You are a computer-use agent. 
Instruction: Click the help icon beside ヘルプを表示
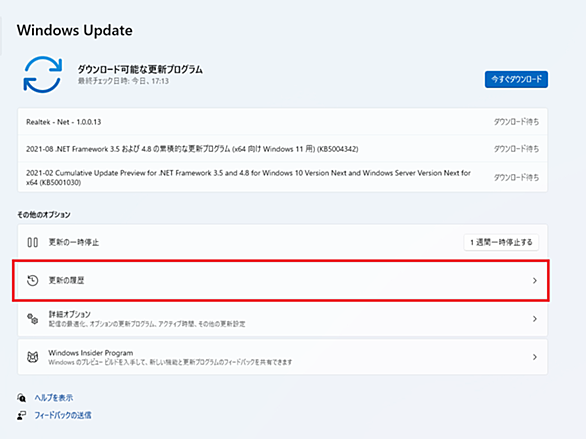click(x=22, y=398)
